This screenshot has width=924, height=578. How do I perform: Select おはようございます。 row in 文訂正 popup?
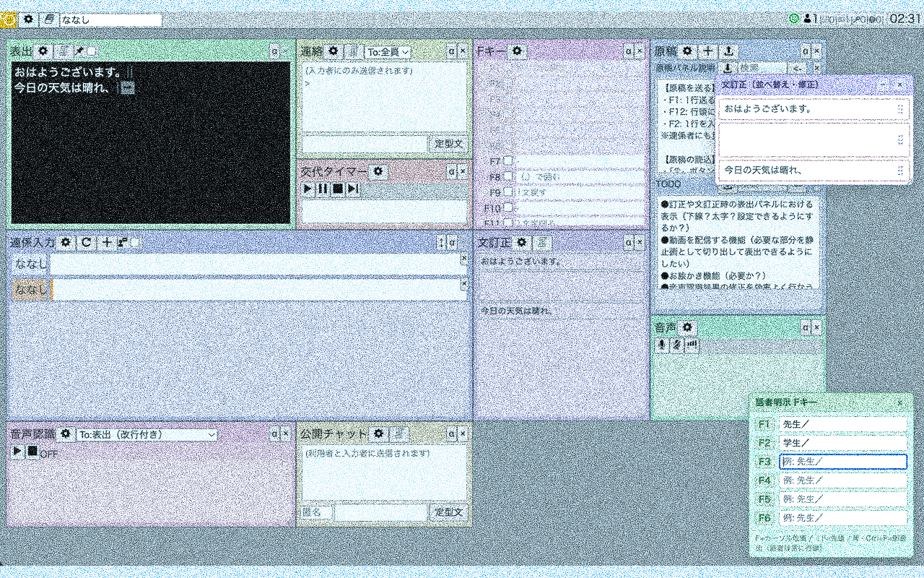[814, 109]
